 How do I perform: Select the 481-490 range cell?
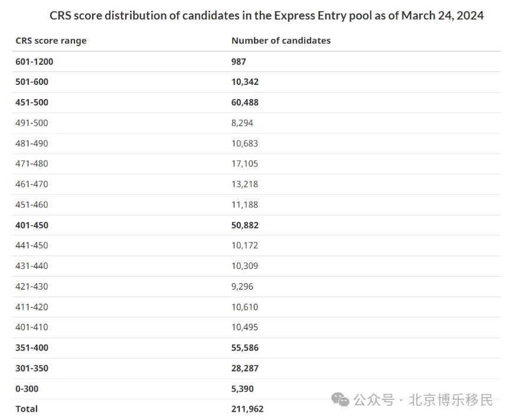click(32, 143)
